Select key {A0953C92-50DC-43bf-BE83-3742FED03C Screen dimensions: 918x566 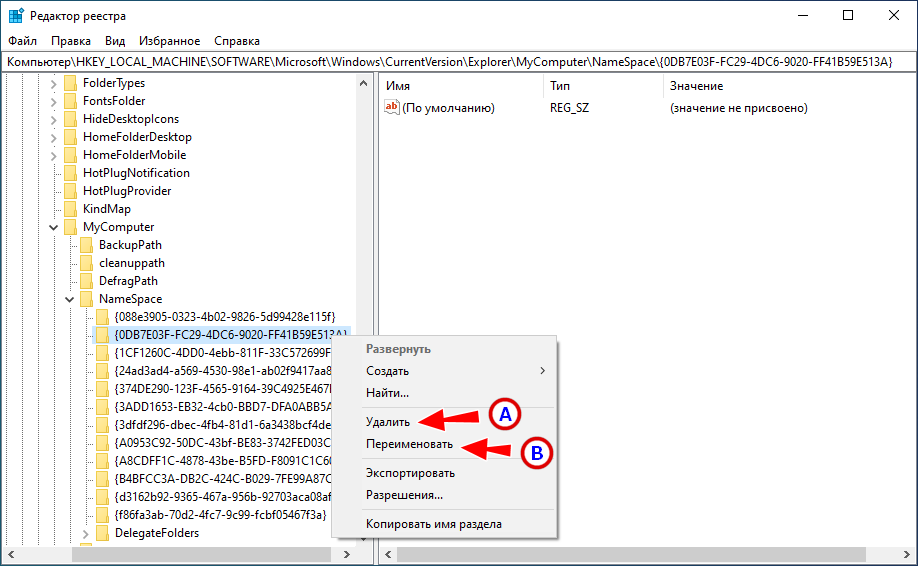222,443
